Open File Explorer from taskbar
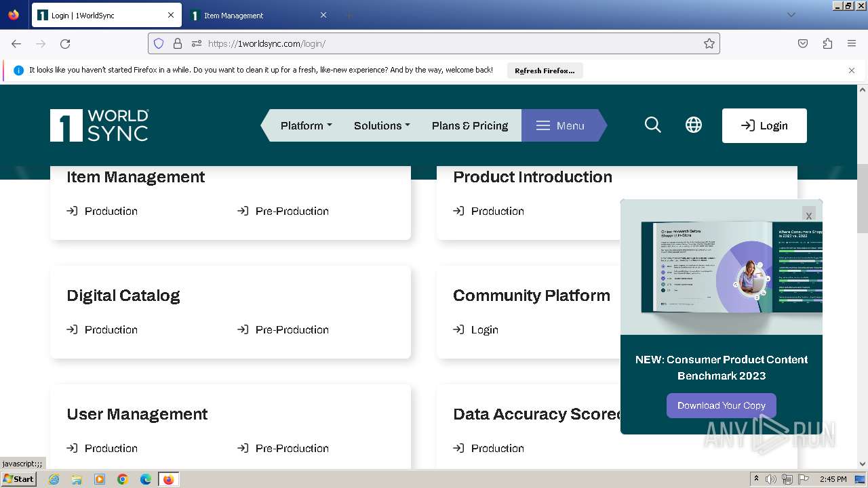The width and height of the screenshot is (868, 488). [x=77, y=479]
